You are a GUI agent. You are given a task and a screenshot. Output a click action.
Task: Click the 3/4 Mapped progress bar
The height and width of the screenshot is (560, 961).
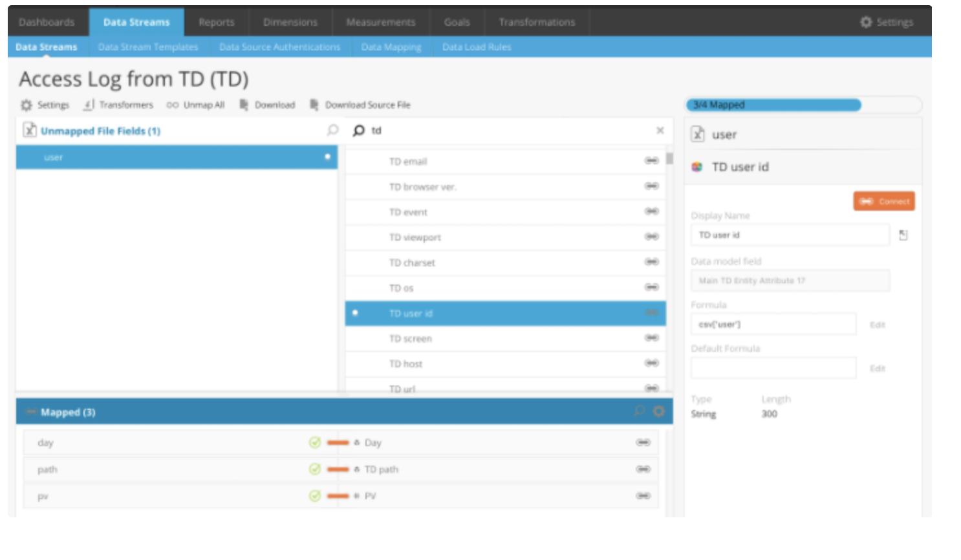773,105
